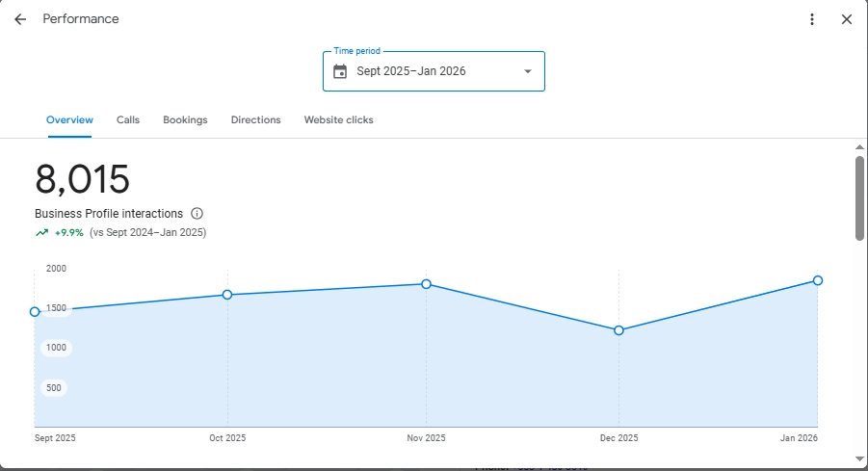Viewport: 868px width, 471px height.
Task: Expand the Time period dropdown arrow
Action: click(527, 71)
